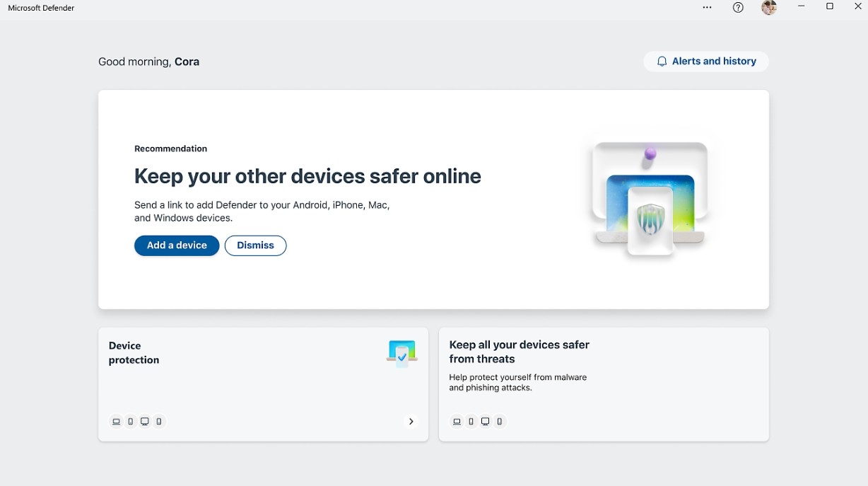Open the help question mark icon
The image size is (868, 486).
[738, 8]
